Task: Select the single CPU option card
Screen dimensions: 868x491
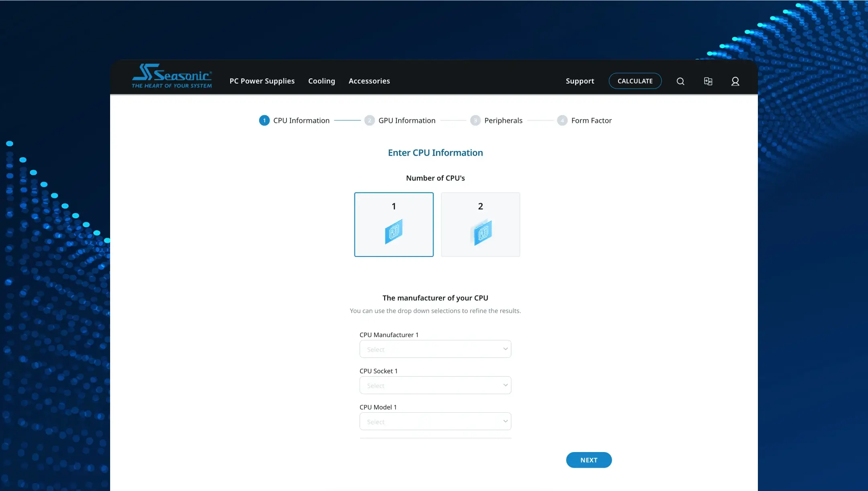Action: click(394, 224)
